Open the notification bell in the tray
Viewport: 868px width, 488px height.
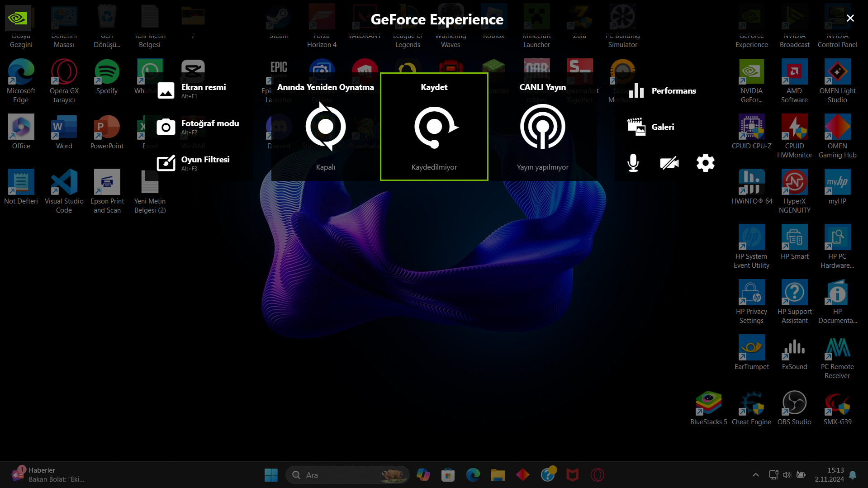(853, 475)
